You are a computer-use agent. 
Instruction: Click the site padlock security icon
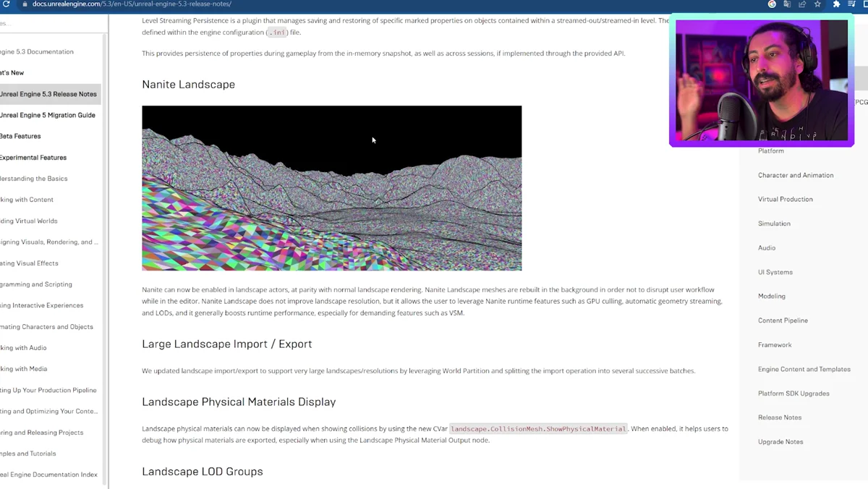(25, 4)
